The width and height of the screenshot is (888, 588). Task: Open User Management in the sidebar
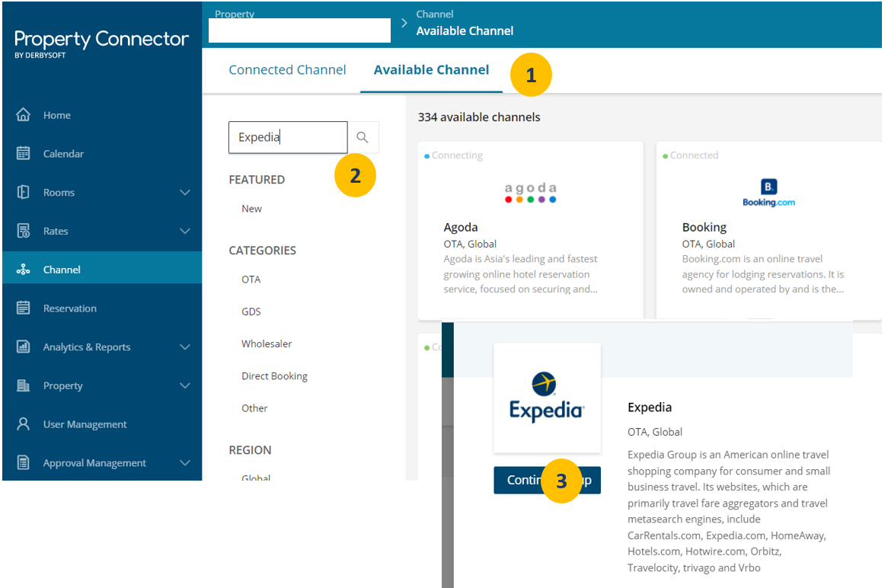click(102, 423)
